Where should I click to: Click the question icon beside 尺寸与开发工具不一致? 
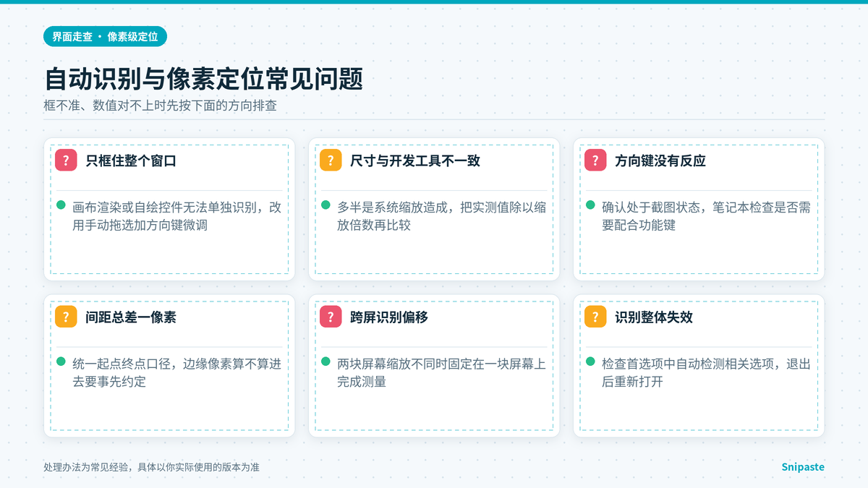[x=331, y=160]
